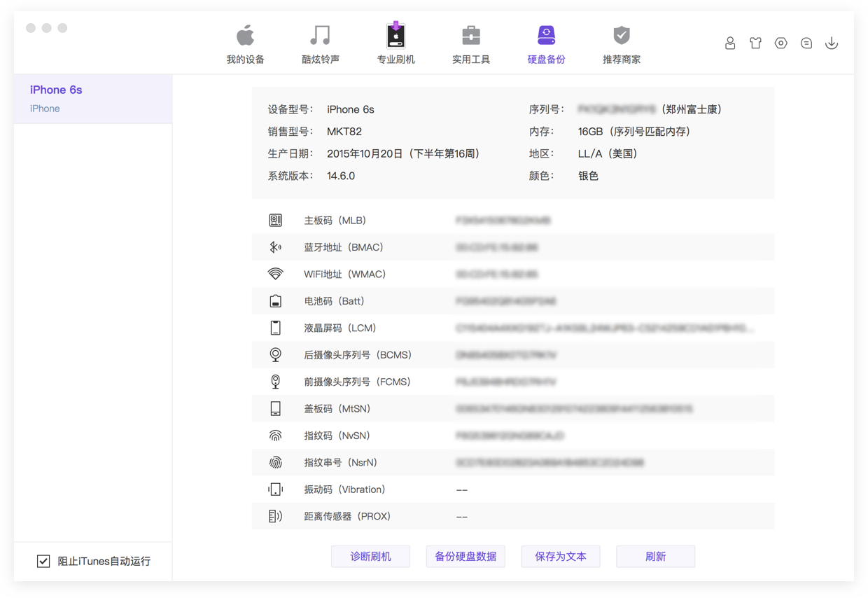Click the 电池码 (Batt) label
868x598 pixels.
click(x=335, y=301)
